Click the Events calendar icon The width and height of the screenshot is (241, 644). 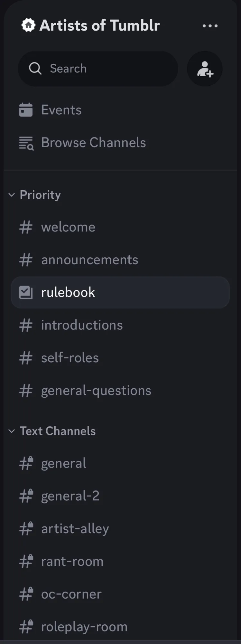pyautogui.click(x=26, y=110)
